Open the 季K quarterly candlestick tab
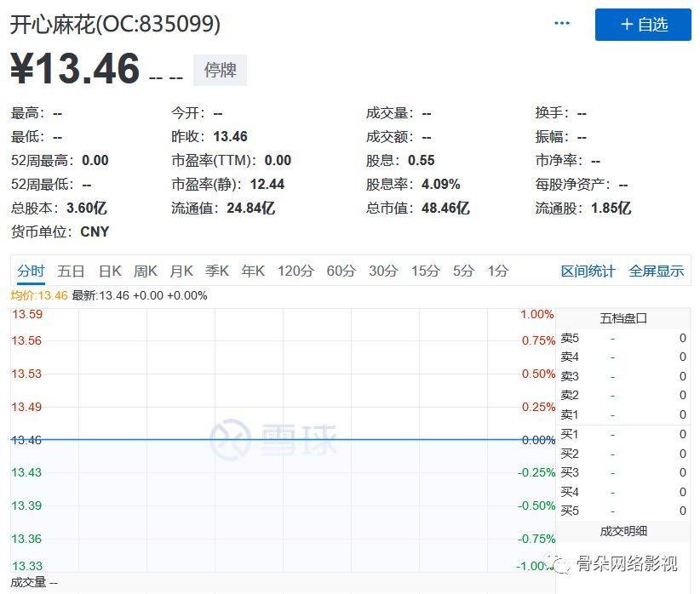700x594 pixels. click(217, 271)
